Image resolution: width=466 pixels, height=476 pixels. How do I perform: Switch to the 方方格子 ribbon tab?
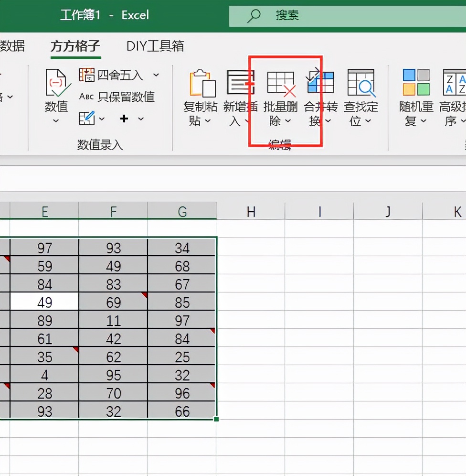(x=75, y=47)
